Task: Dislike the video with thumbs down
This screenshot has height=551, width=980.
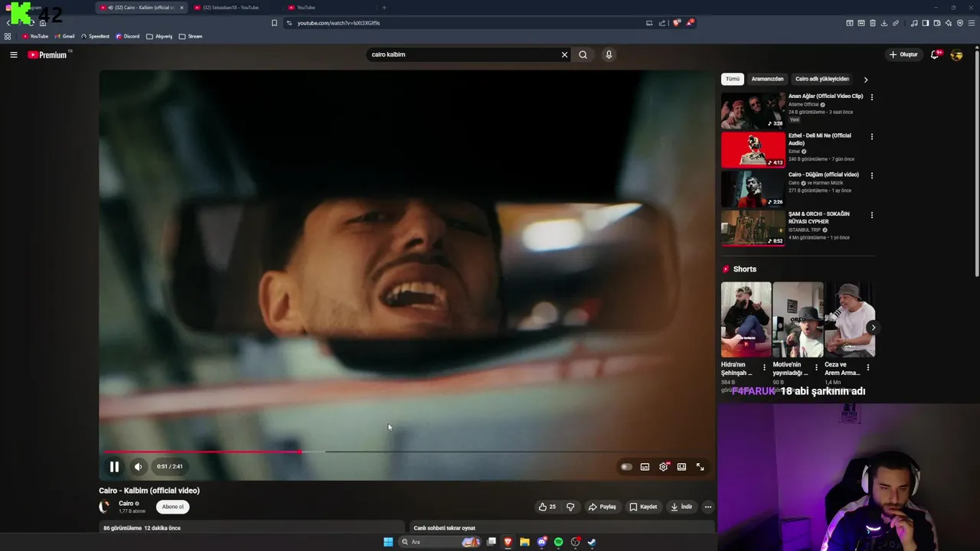Action: pyautogui.click(x=570, y=507)
